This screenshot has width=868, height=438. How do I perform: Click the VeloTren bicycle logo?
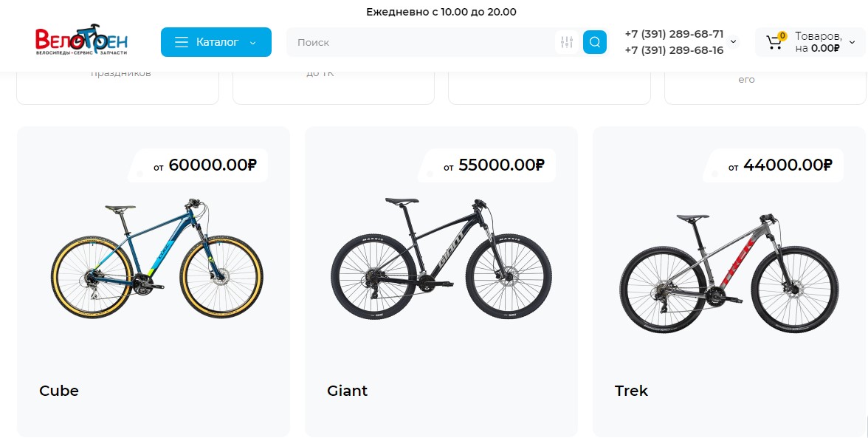click(81, 41)
